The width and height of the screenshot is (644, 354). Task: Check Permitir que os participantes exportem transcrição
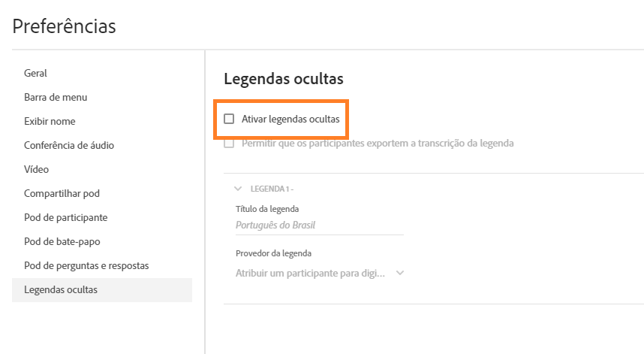229,143
